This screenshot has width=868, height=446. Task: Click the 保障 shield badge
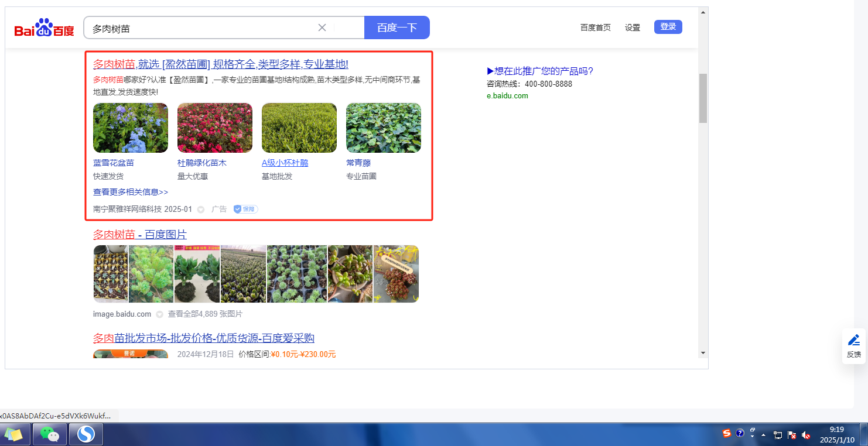pos(245,209)
